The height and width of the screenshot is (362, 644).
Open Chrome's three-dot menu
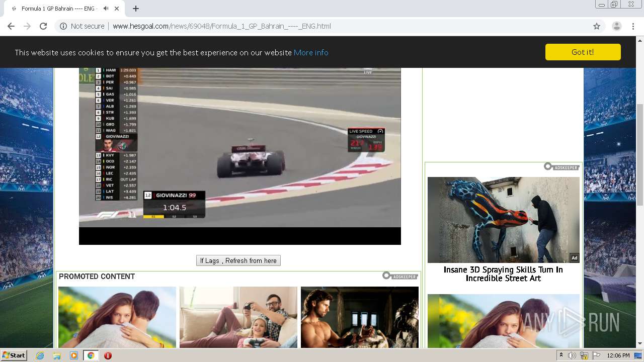[633, 26]
